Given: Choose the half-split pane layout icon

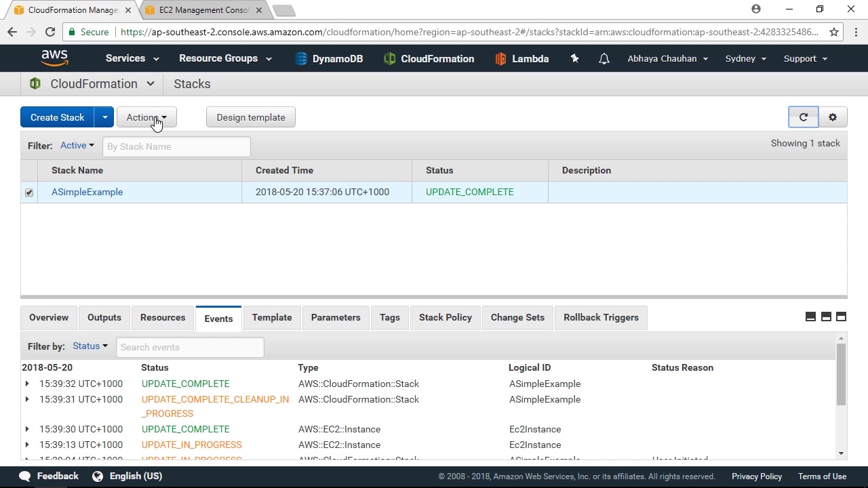Looking at the screenshot, I should pyautogui.click(x=826, y=317).
